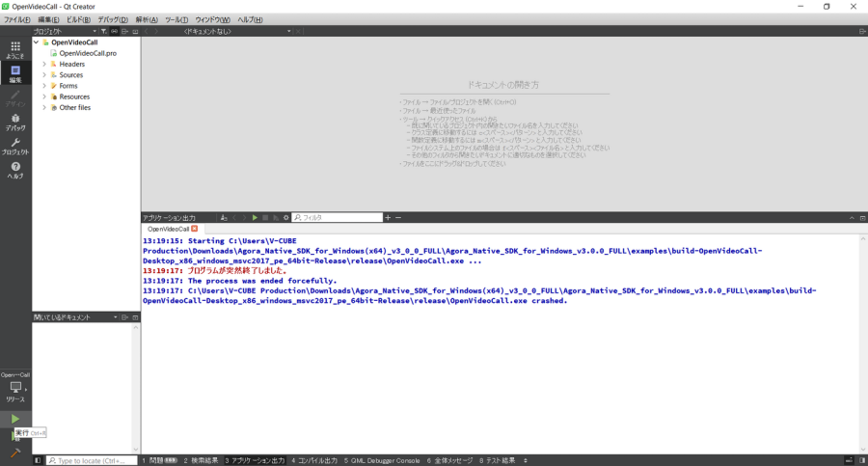Viewport: 868px width, 466px height.
Task: Click the Type to locate search field
Action: tap(92, 460)
